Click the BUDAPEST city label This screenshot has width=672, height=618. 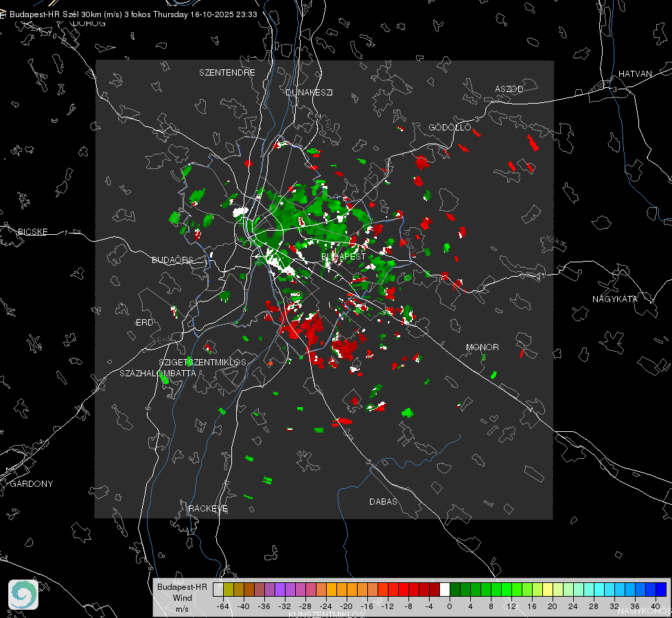point(344,256)
